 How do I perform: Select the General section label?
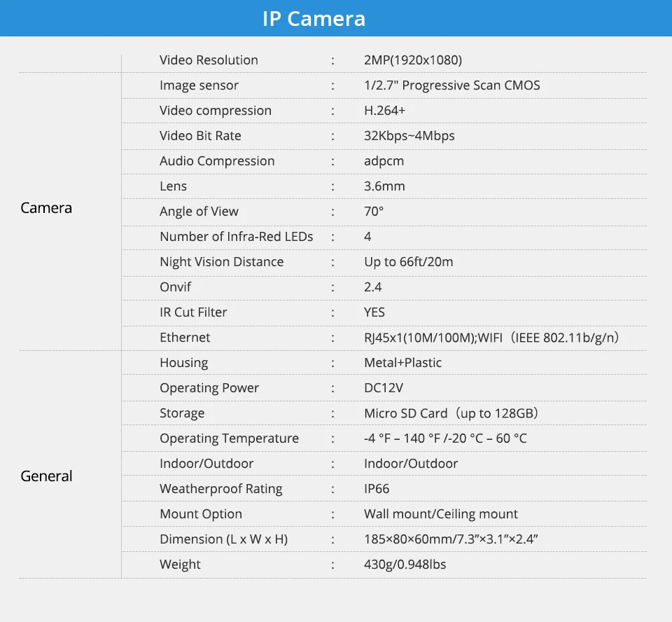46,476
